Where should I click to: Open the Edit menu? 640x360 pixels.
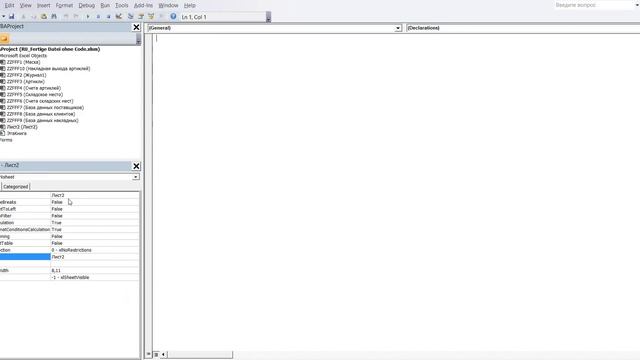(9, 5)
